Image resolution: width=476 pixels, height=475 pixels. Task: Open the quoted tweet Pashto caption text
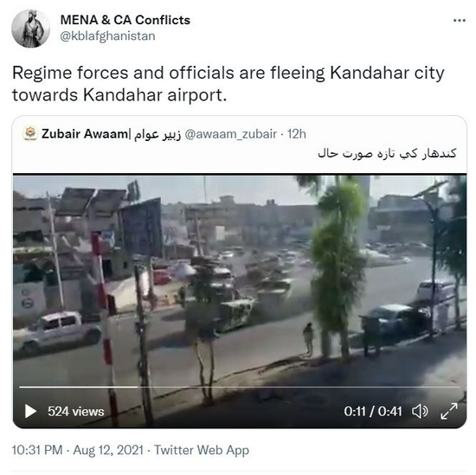pos(387,153)
